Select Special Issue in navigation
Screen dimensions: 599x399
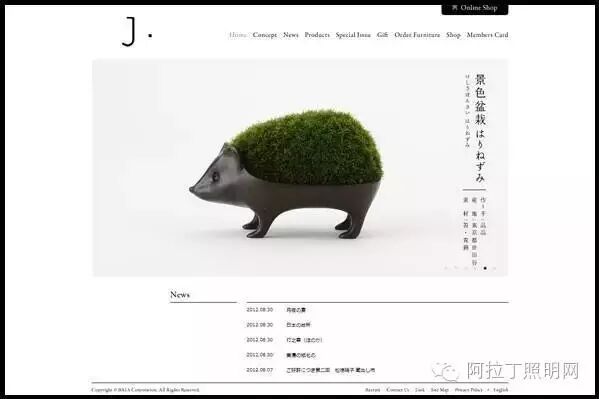pyautogui.click(x=353, y=35)
